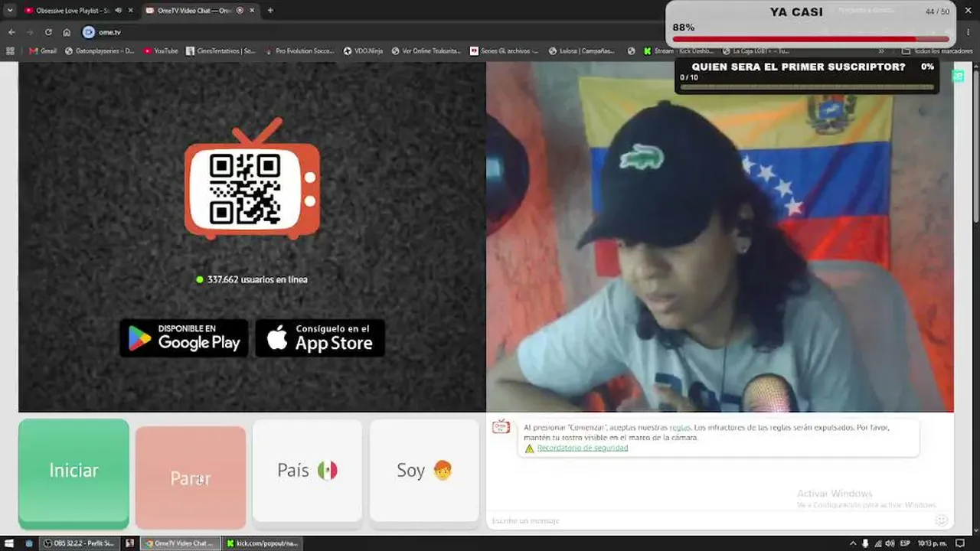Switch to the OBS 32.2.2 taskbar window
Viewport: 980px width, 551px height.
pyautogui.click(x=79, y=543)
